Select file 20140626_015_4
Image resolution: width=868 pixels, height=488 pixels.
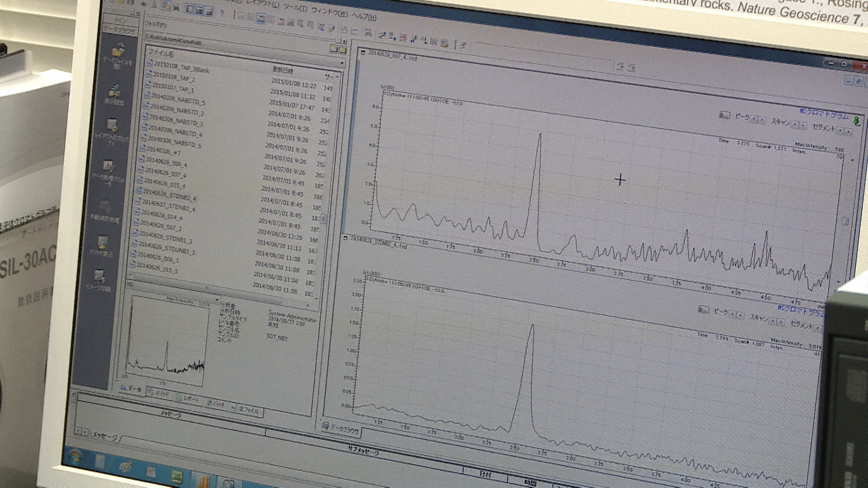click(x=160, y=183)
